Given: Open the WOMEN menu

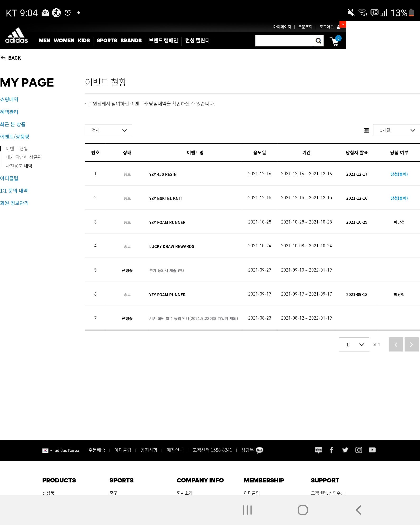Looking at the screenshot, I should point(64,41).
